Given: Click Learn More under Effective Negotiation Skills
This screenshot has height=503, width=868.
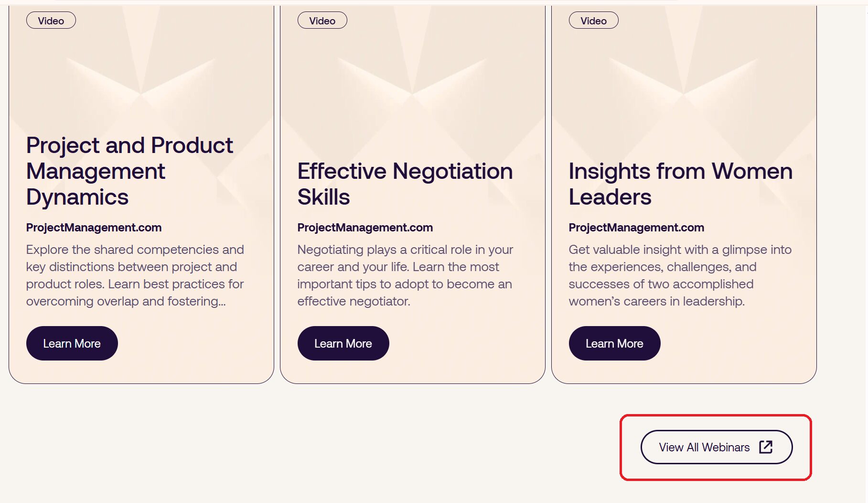Looking at the screenshot, I should tap(343, 343).
